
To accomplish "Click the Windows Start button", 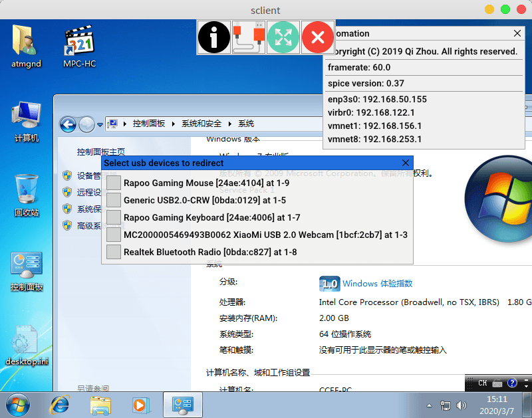I will pos(18,404).
